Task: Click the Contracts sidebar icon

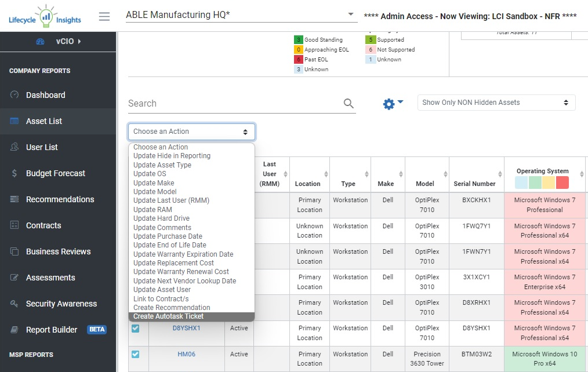Action: pyautogui.click(x=14, y=225)
